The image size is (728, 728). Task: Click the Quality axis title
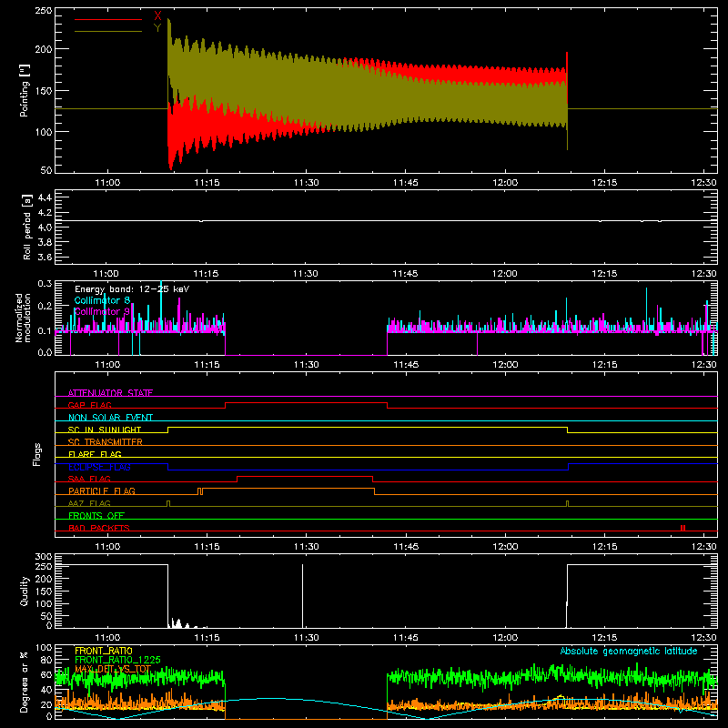point(25,591)
